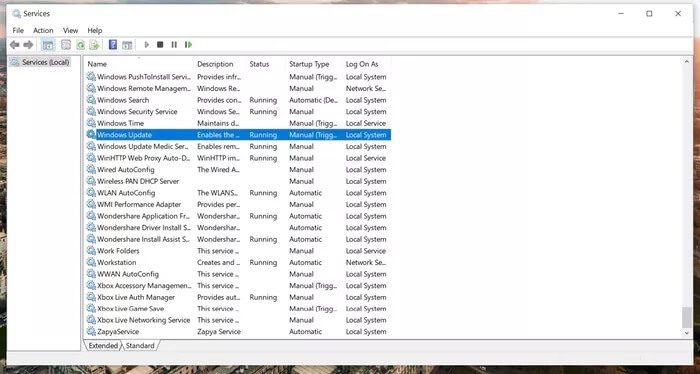Viewport: 700px width, 374px height.
Task: Select the Windows Update service row
Action: point(238,135)
